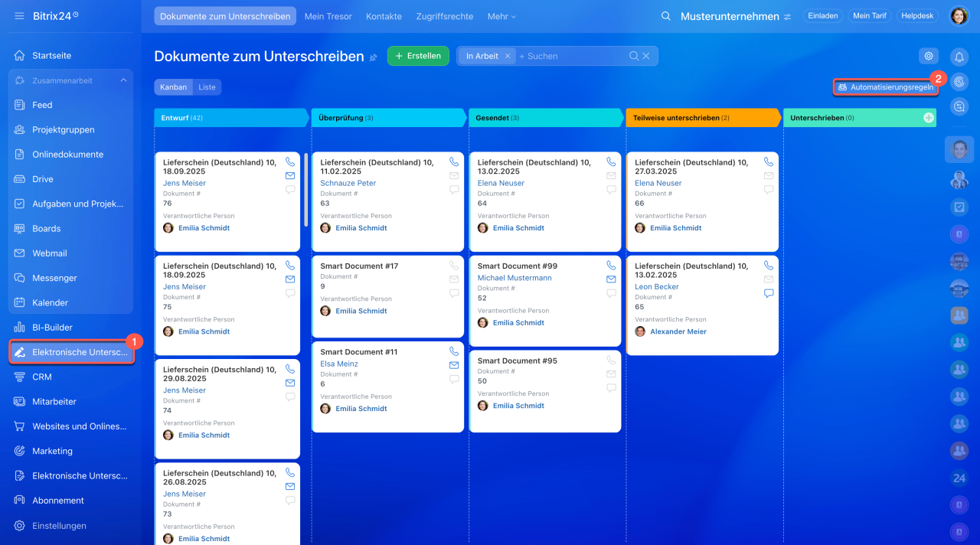Click the search magnifier in top bar
This screenshot has height=545, width=980.
tap(666, 16)
